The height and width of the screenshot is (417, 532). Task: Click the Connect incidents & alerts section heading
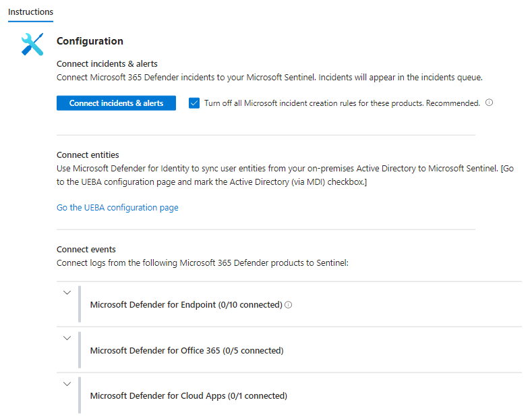click(x=107, y=64)
